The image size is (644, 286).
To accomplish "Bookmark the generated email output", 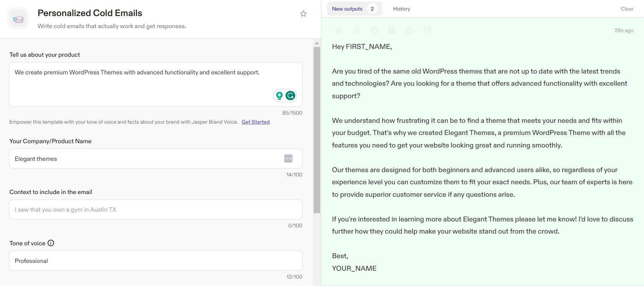I will pos(357,30).
